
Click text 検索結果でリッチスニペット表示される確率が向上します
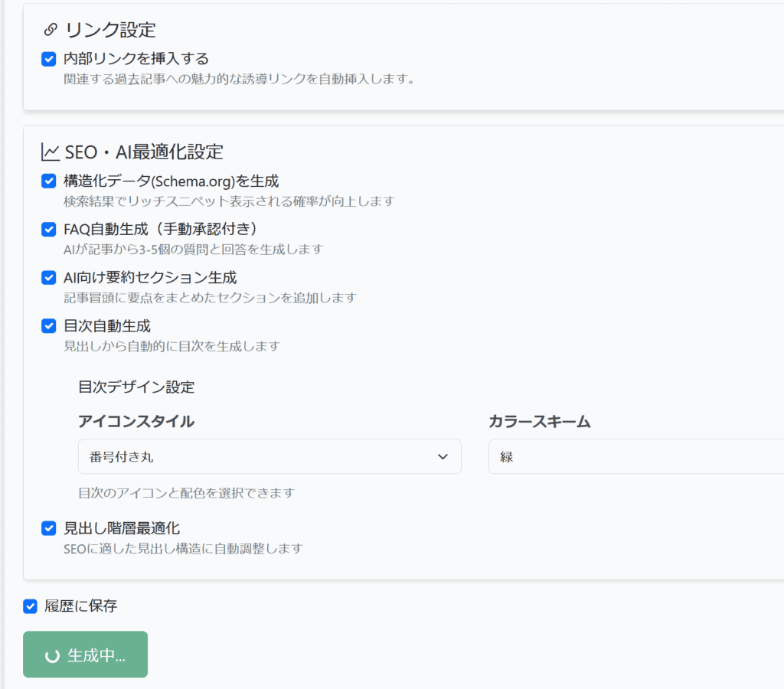click(229, 201)
